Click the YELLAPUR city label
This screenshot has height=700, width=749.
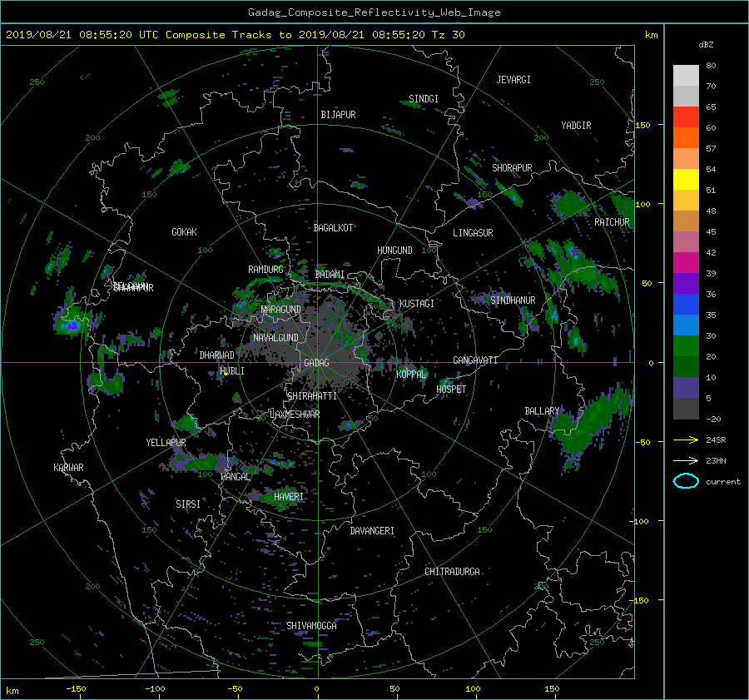(166, 443)
